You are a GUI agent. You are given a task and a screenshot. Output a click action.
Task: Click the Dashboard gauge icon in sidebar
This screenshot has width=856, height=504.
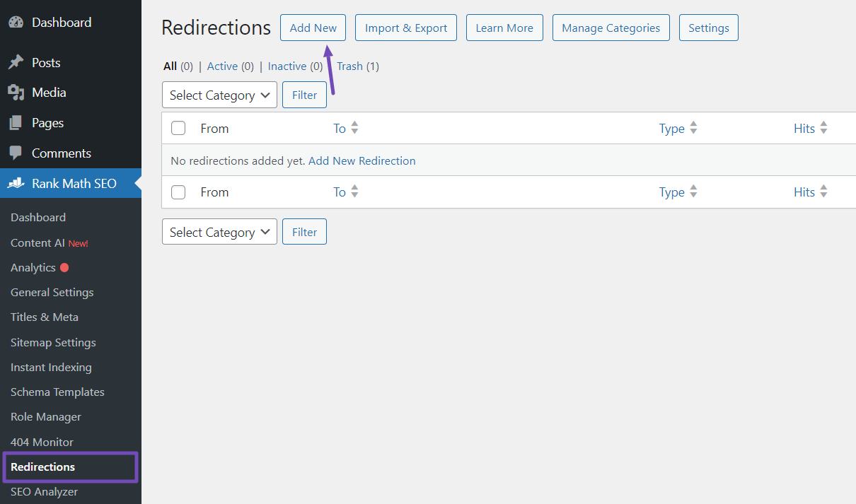[16, 23]
